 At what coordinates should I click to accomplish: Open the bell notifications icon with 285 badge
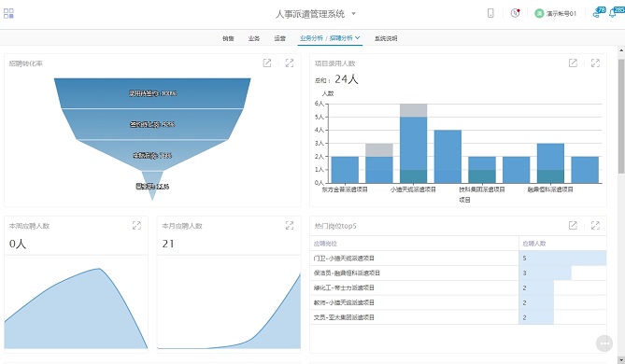pos(617,12)
